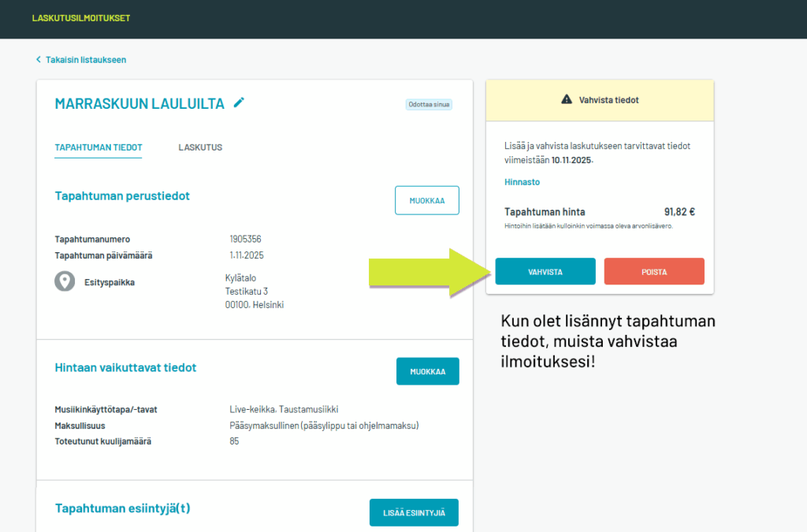Image resolution: width=807 pixels, height=532 pixels.
Task: Click the Odottaa sinua status badge
Action: [429, 104]
